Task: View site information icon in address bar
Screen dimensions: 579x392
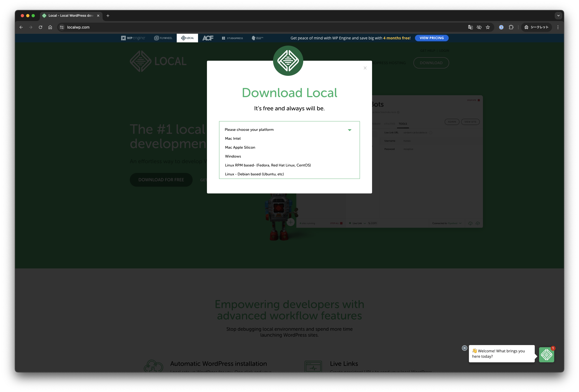Action: (62, 27)
